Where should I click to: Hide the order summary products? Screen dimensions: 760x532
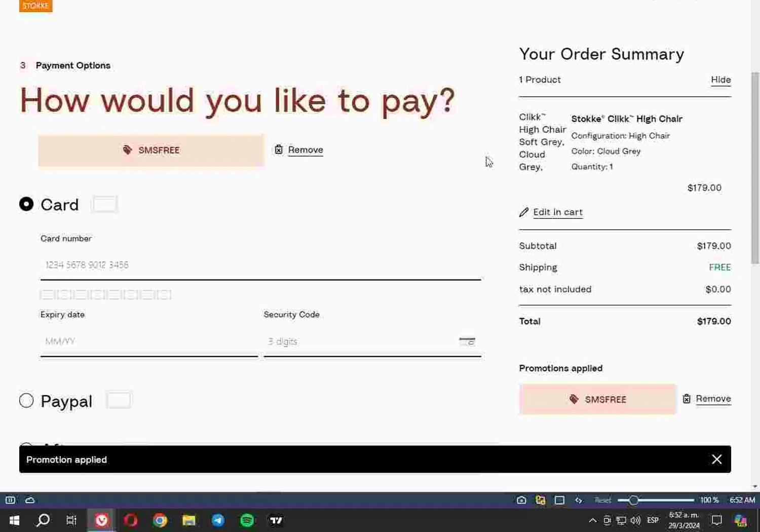[720, 80]
